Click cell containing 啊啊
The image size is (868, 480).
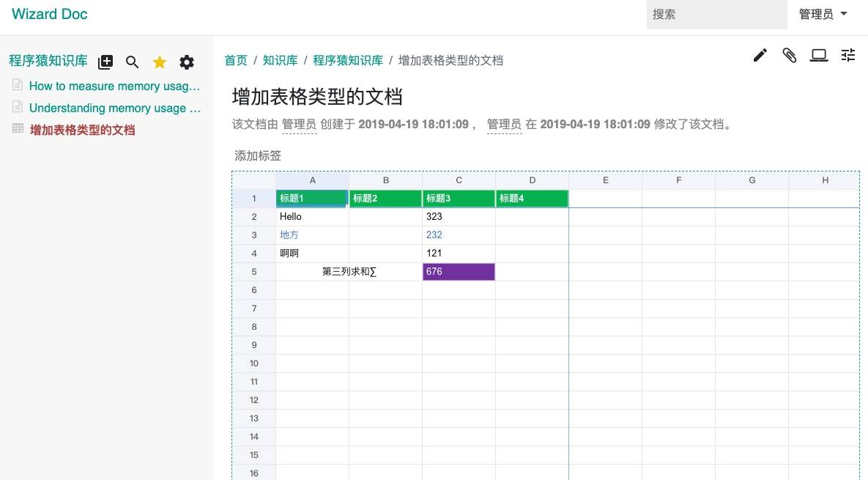pos(312,253)
